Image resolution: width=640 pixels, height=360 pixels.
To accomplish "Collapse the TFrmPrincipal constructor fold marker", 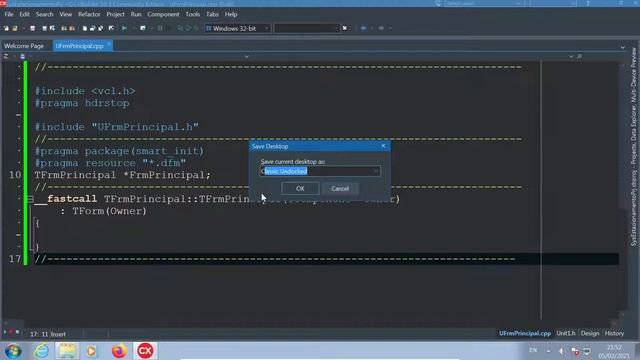I will 30,199.
